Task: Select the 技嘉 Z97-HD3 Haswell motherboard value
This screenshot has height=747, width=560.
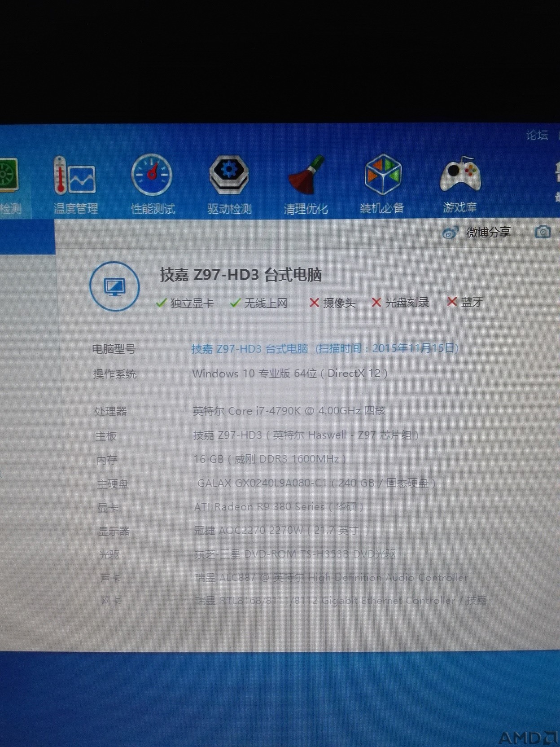Action: 306,435
